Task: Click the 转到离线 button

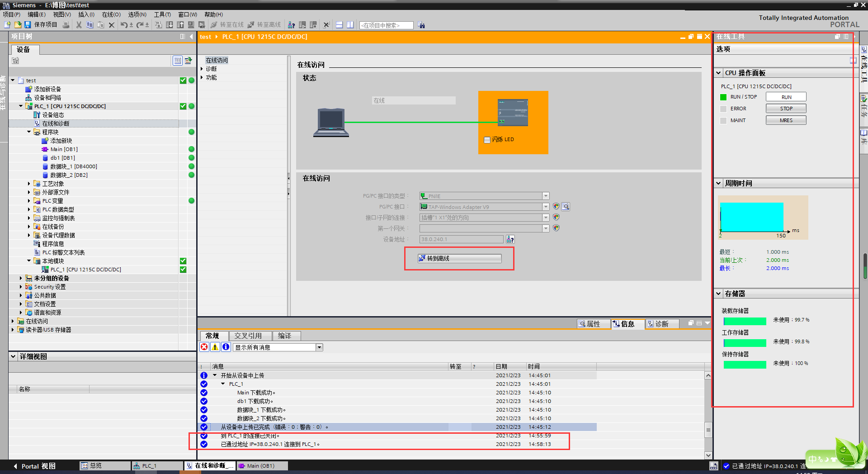Action: (459, 258)
